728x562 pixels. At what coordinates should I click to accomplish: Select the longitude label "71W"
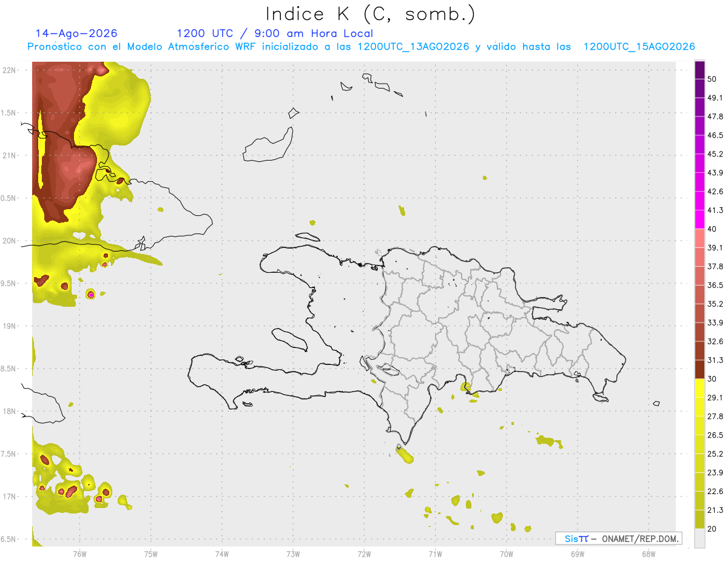tap(435, 554)
